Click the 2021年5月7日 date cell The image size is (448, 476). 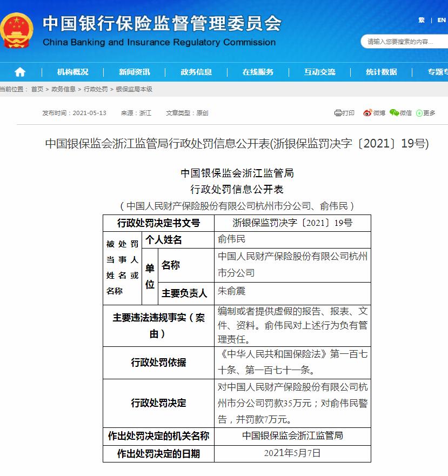click(292, 454)
